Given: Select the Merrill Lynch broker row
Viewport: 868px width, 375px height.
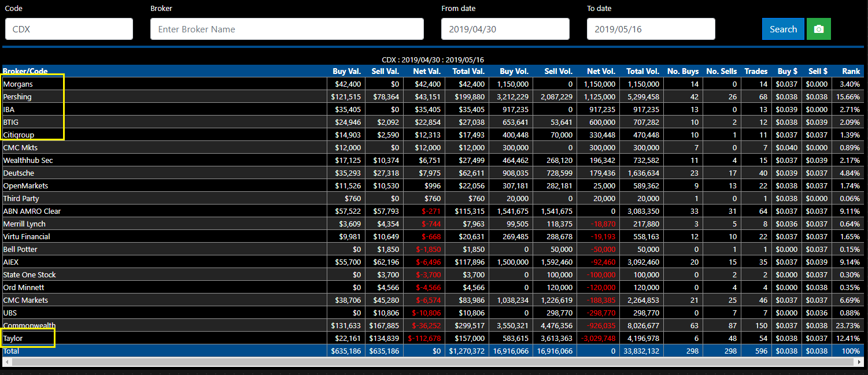Looking at the screenshot, I should [432, 224].
